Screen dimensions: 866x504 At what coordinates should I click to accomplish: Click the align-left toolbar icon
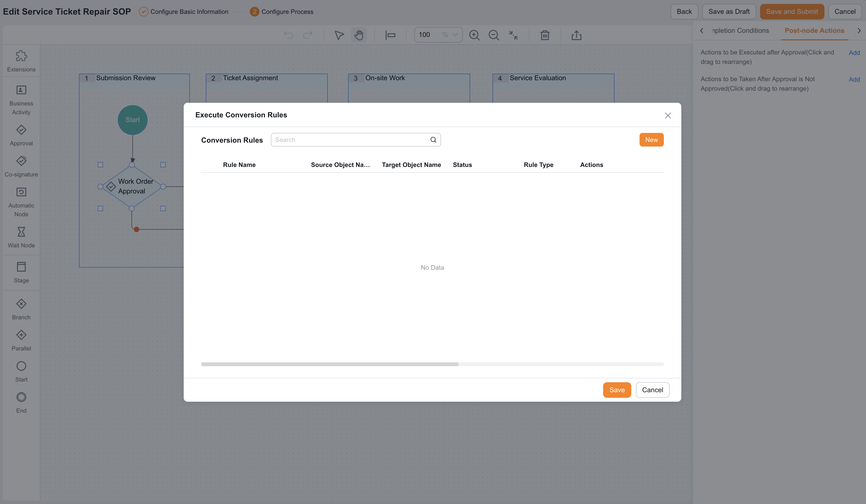390,35
